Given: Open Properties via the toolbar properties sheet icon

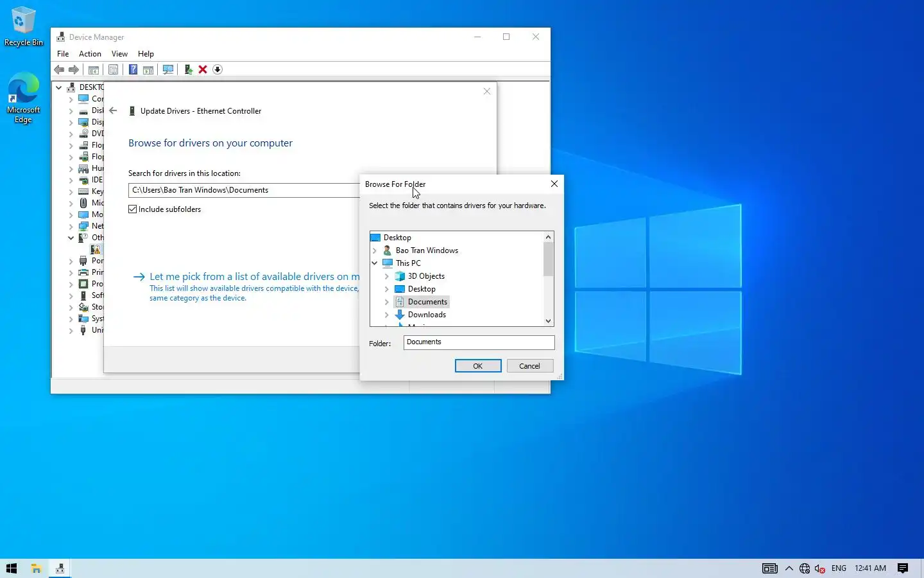Looking at the screenshot, I should pyautogui.click(x=113, y=69).
